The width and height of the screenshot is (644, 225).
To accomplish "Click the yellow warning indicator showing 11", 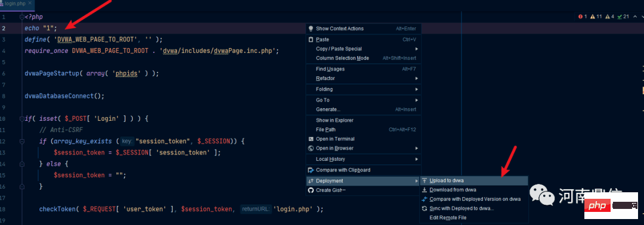I will click(x=596, y=17).
